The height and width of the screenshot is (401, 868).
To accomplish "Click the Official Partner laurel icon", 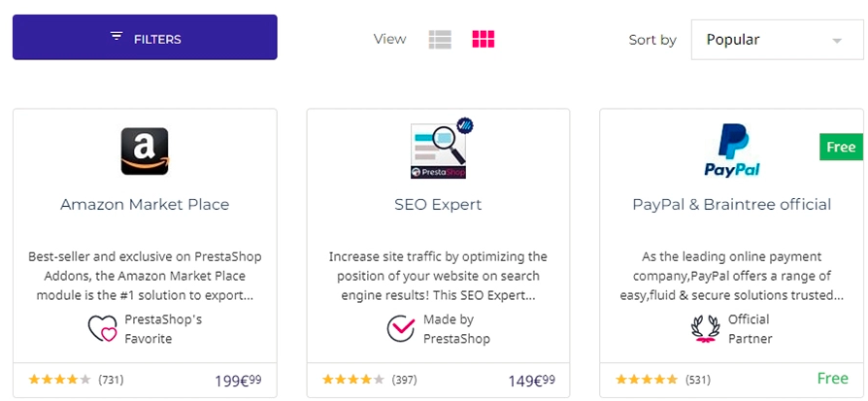I will pyautogui.click(x=706, y=329).
